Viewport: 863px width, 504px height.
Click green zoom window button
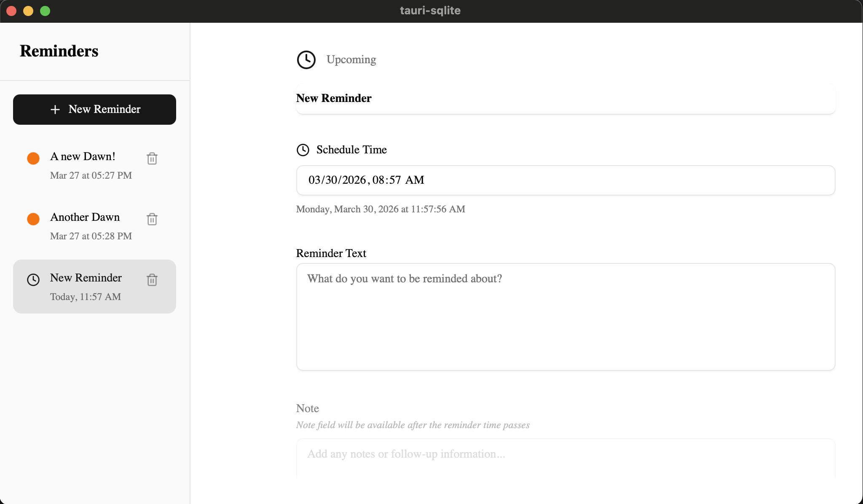click(45, 11)
